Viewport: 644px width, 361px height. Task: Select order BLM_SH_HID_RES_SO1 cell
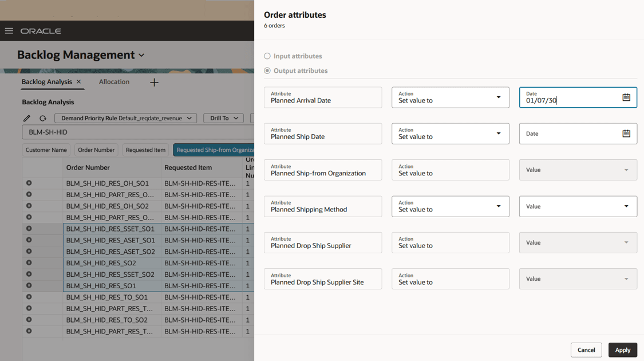click(x=112, y=286)
